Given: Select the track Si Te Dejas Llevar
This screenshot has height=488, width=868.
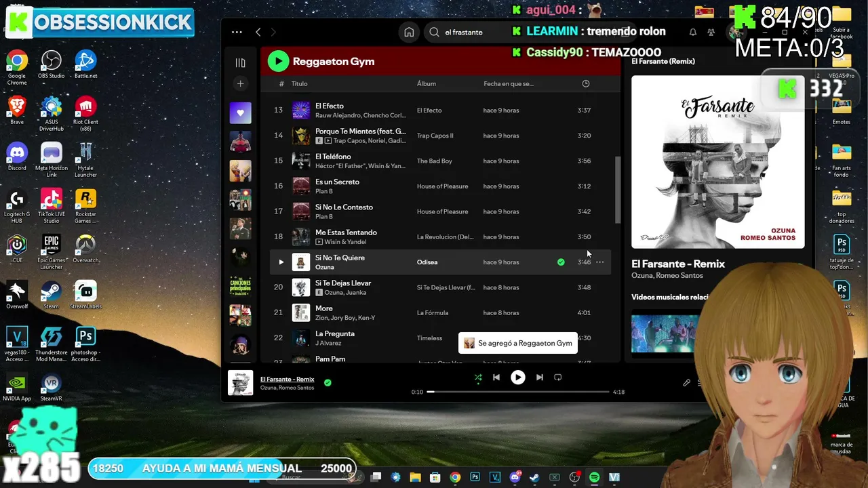Looking at the screenshot, I should click(440, 287).
